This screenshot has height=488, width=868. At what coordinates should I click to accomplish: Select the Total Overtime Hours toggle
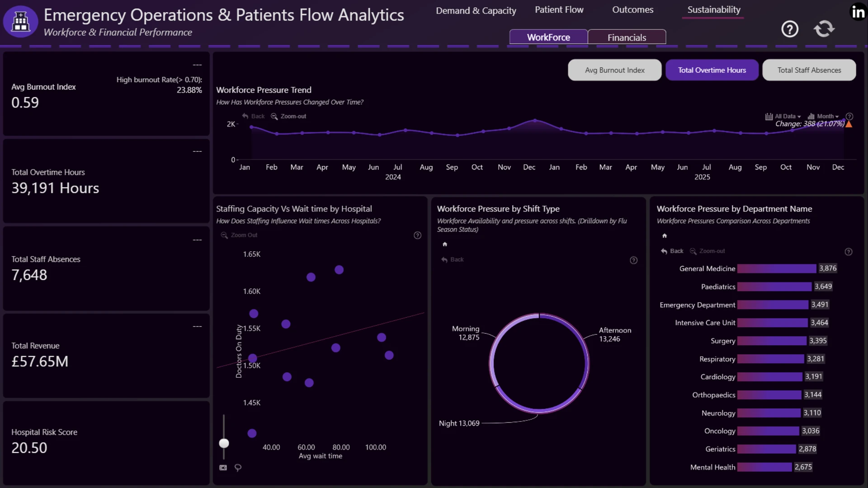(712, 70)
